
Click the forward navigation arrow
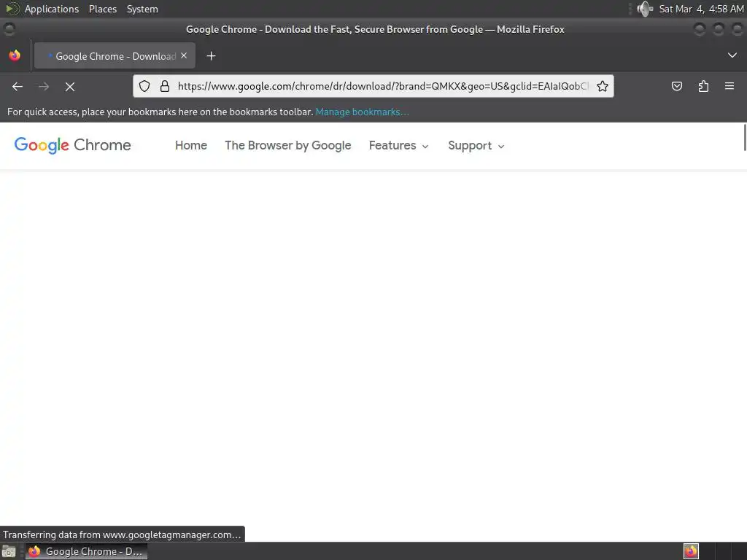(44, 86)
